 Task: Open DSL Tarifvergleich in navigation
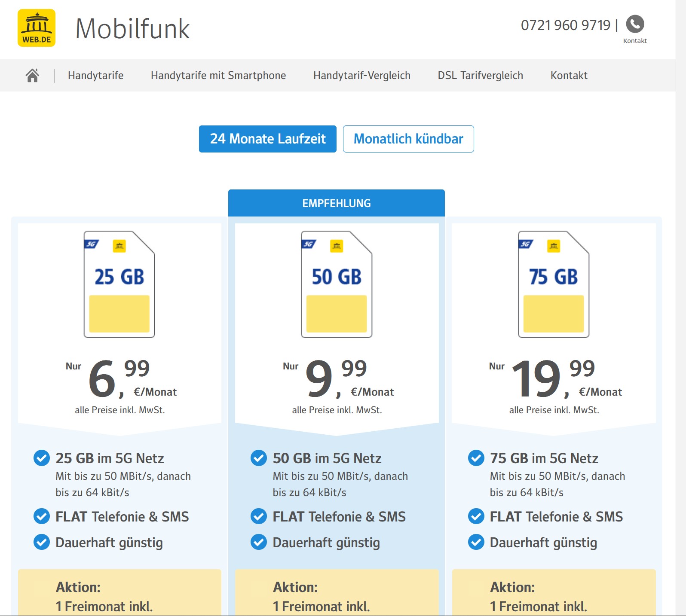pos(480,75)
